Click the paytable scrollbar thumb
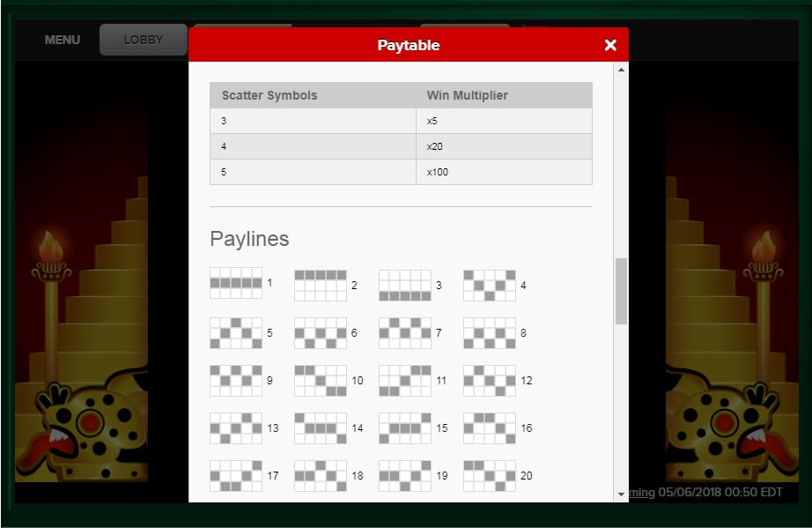Viewport: 812px width, 528px height. [x=622, y=291]
